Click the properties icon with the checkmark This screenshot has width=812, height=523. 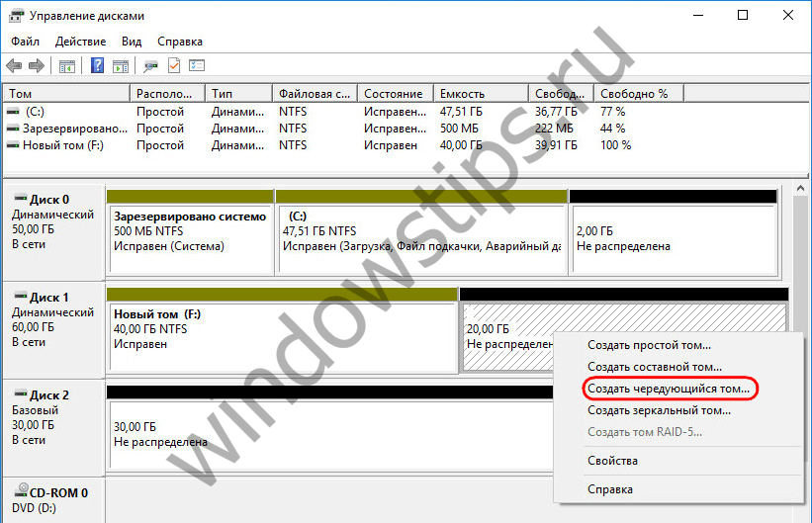(x=174, y=66)
